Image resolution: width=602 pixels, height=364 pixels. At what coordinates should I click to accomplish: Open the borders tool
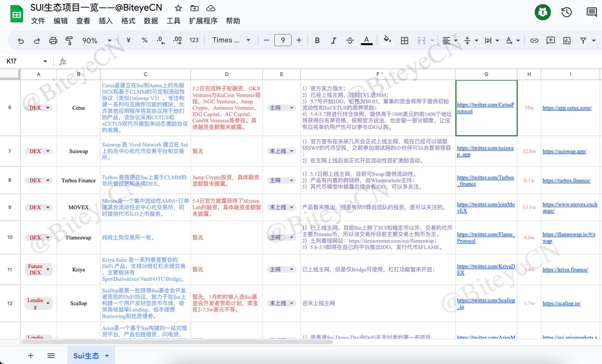pyautogui.click(x=404, y=41)
